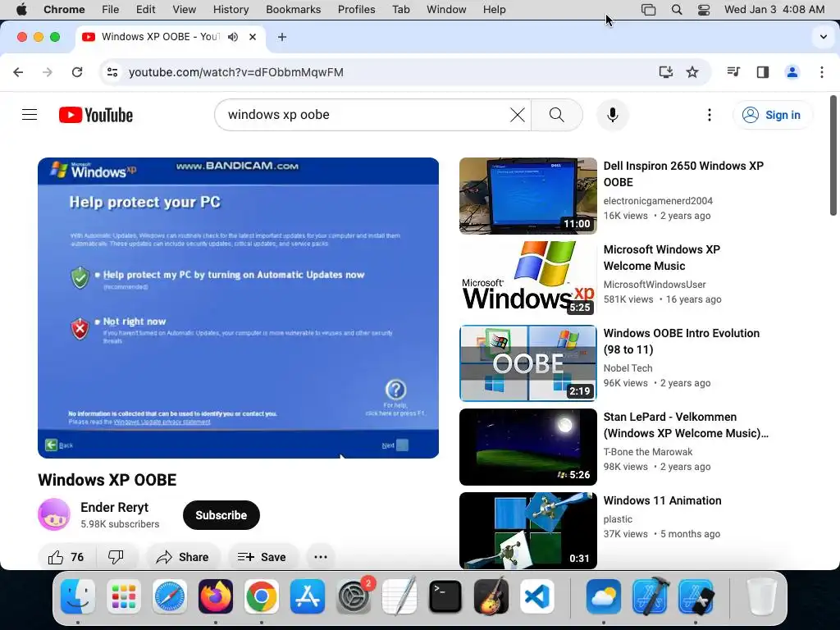This screenshot has height=630, width=840.
Task: Click the YouTube search text field
Action: click(364, 115)
